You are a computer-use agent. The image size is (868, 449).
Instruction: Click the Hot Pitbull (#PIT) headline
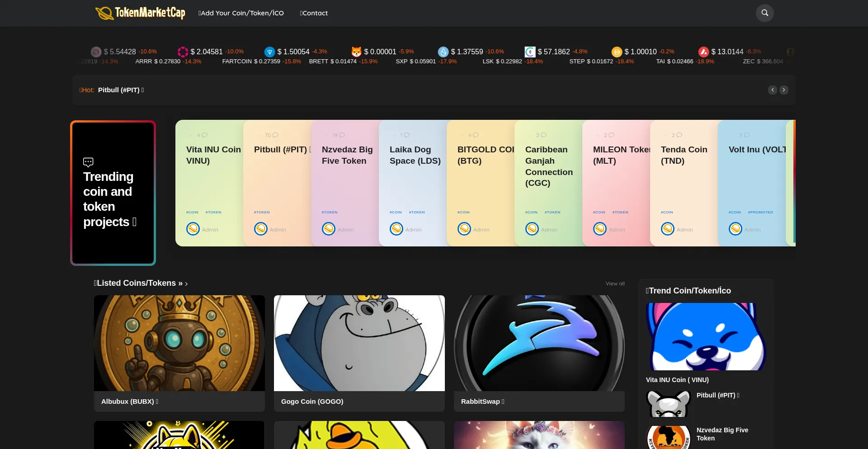pos(118,90)
